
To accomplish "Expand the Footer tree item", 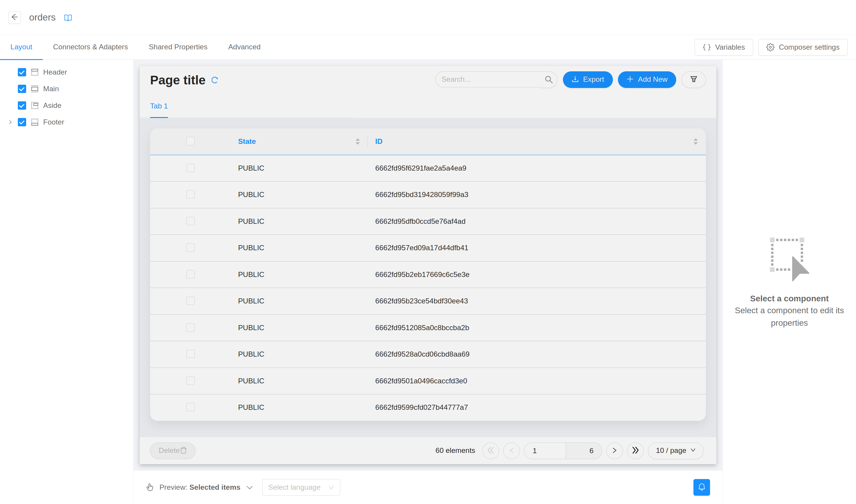I will tap(10, 122).
